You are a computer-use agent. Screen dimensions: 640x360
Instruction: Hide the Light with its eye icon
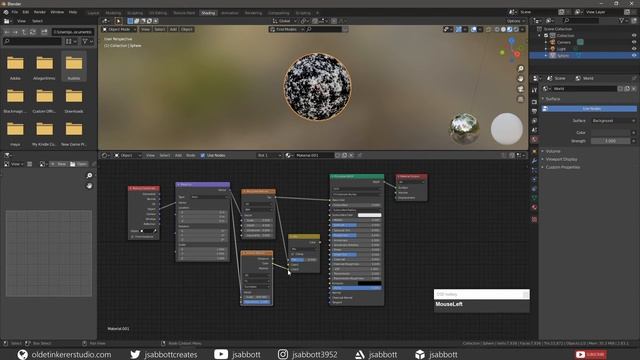[x=633, y=49]
